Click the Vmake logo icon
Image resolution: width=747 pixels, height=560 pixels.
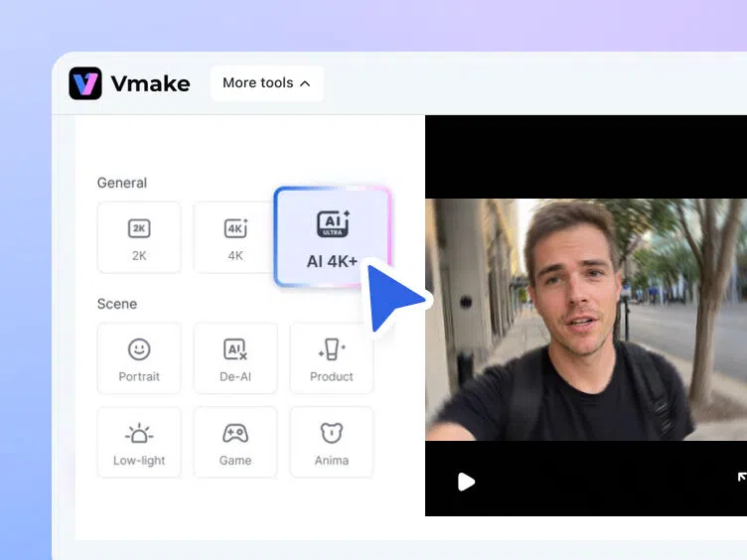[85, 83]
